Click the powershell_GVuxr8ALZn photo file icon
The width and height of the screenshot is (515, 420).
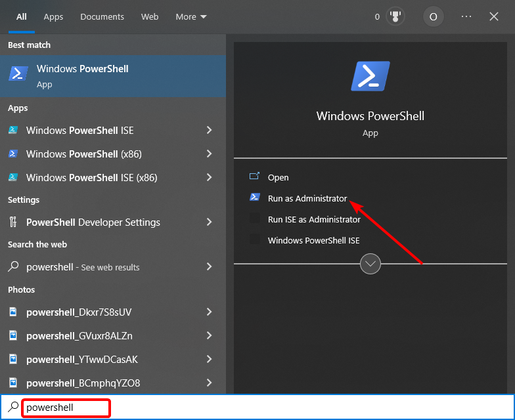(13, 335)
